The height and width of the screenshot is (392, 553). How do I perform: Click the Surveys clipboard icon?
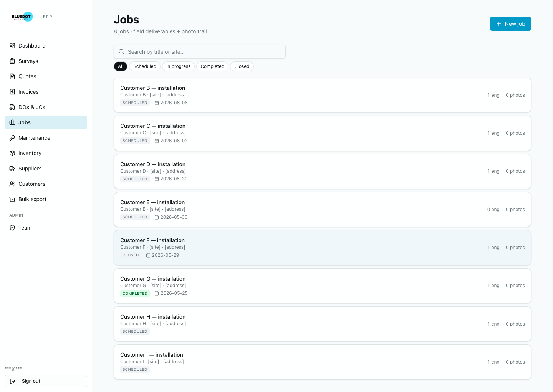12,61
